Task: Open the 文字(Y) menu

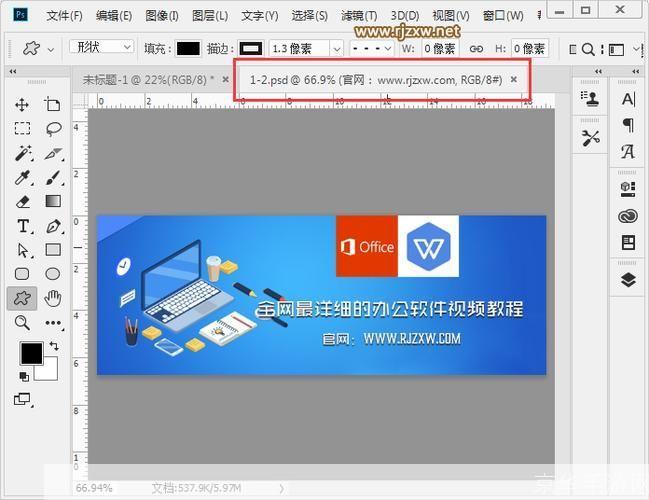Action: [x=260, y=16]
